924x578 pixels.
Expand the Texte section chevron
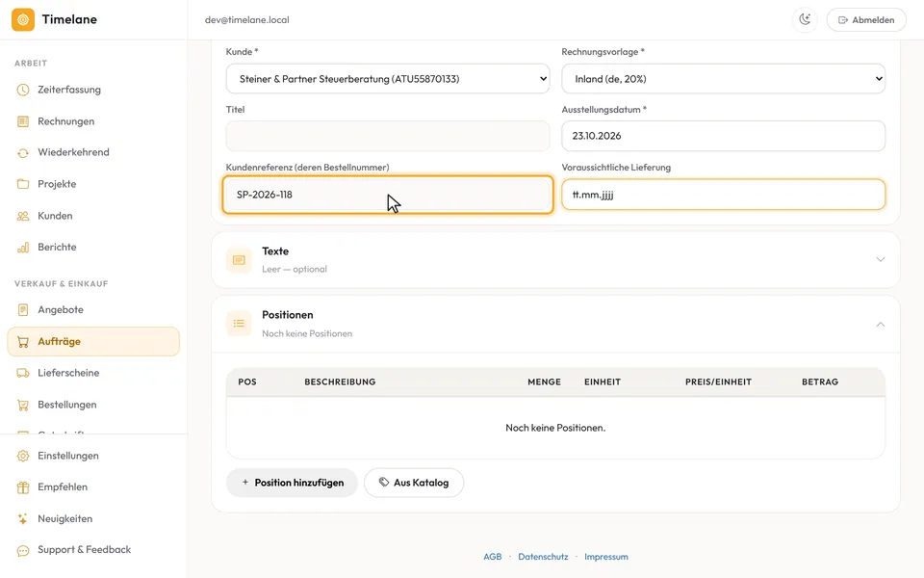click(881, 259)
